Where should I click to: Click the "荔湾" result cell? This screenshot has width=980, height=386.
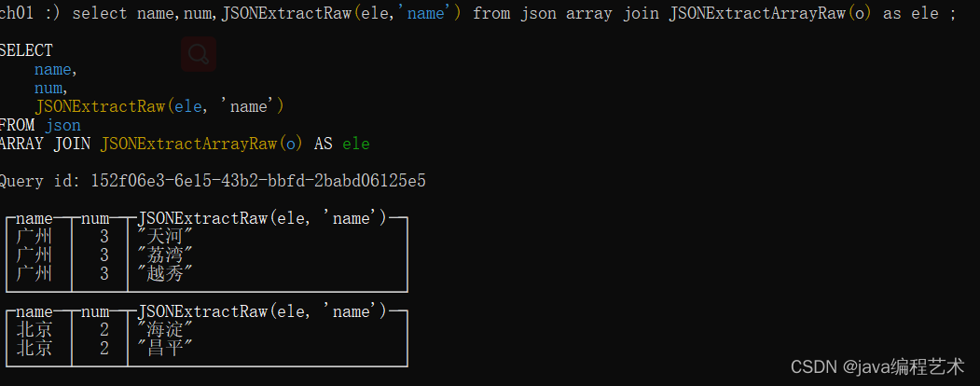[164, 255]
